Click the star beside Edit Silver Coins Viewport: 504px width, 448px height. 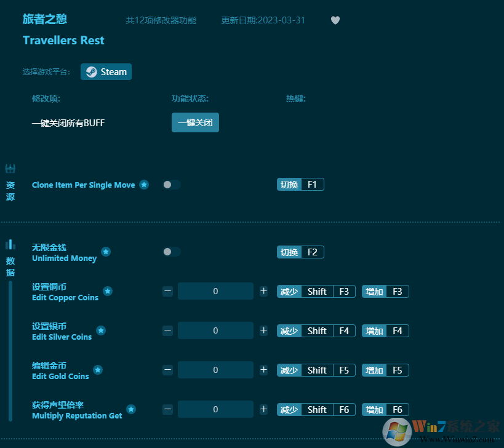(101, 330)
